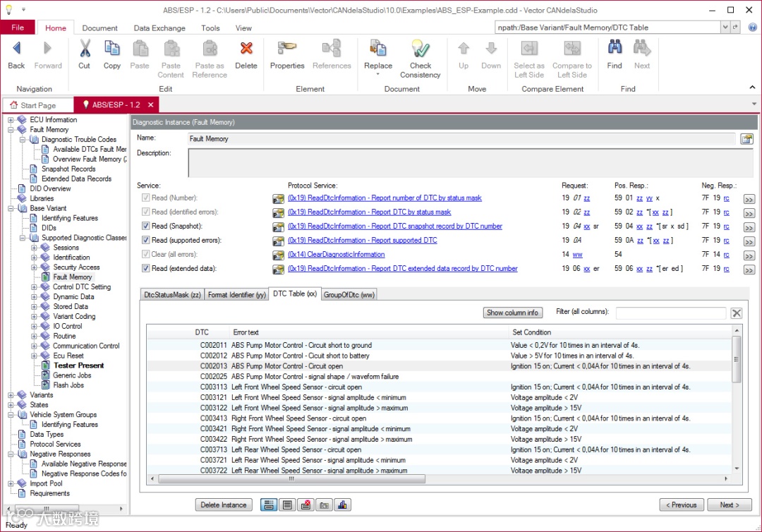Copy the selected element
This screenshot has width=762, height=532.
(x=111, y=55)
